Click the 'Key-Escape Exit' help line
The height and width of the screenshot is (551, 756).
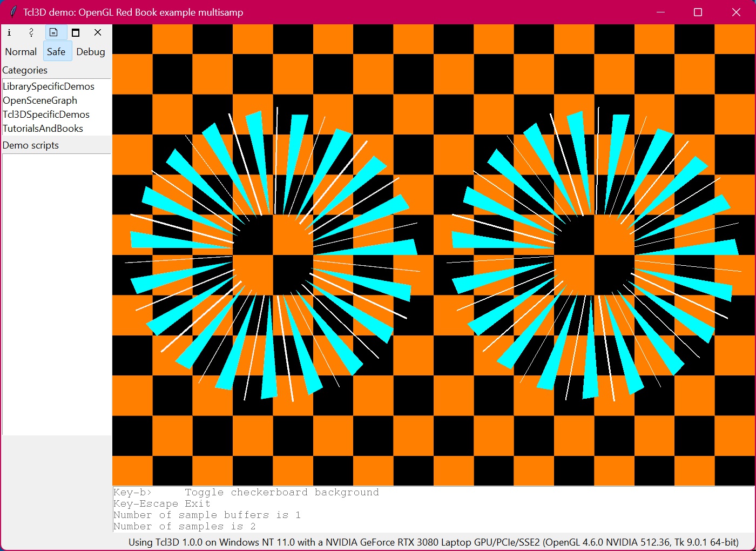click(x=162, y=503)
